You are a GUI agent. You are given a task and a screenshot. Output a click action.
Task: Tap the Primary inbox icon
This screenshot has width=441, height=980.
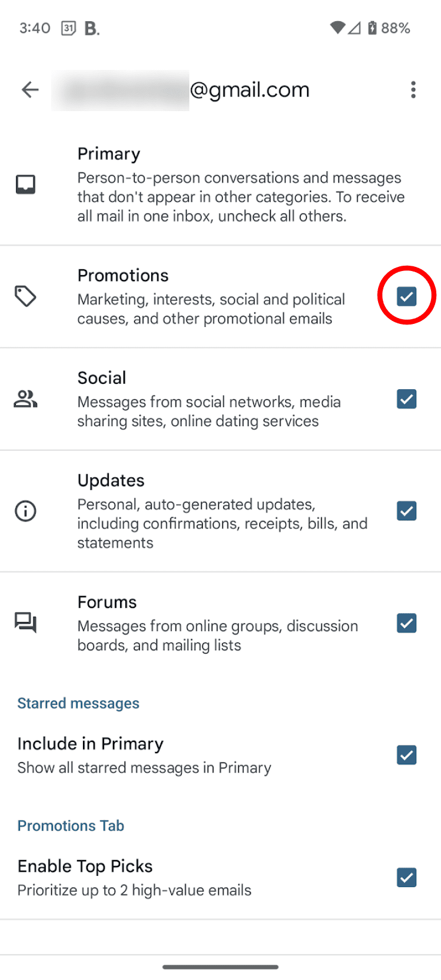(x=25, y=185)
